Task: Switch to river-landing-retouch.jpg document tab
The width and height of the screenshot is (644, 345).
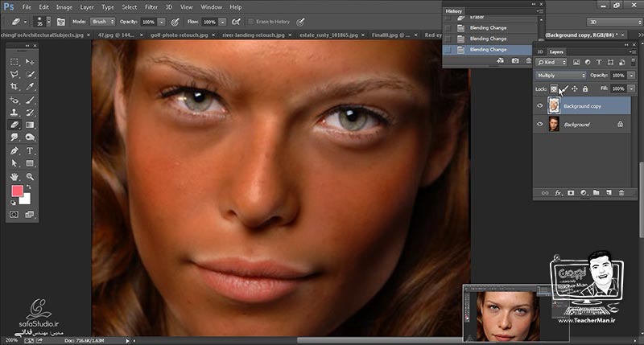Action: 254,35
